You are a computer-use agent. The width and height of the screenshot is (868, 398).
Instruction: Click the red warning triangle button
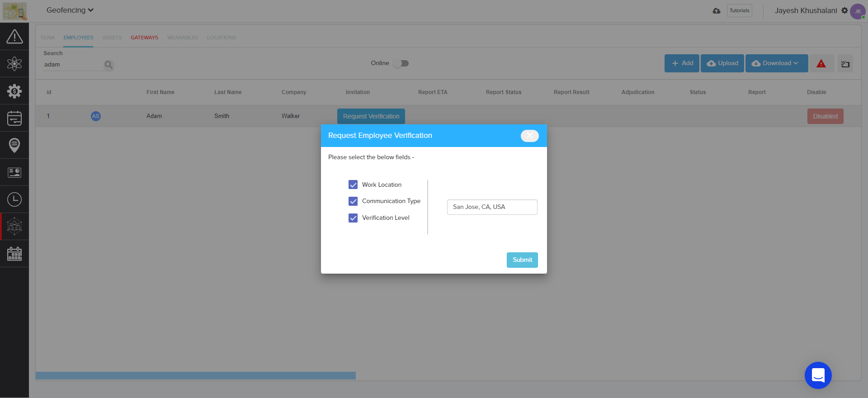pyautogui.click(x=821, y=63)
